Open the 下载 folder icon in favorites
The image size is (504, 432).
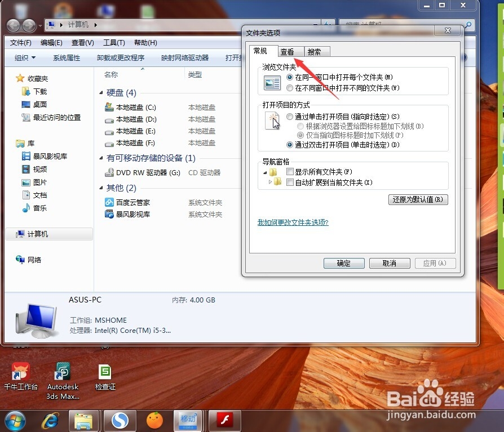[x=26, y=92]
